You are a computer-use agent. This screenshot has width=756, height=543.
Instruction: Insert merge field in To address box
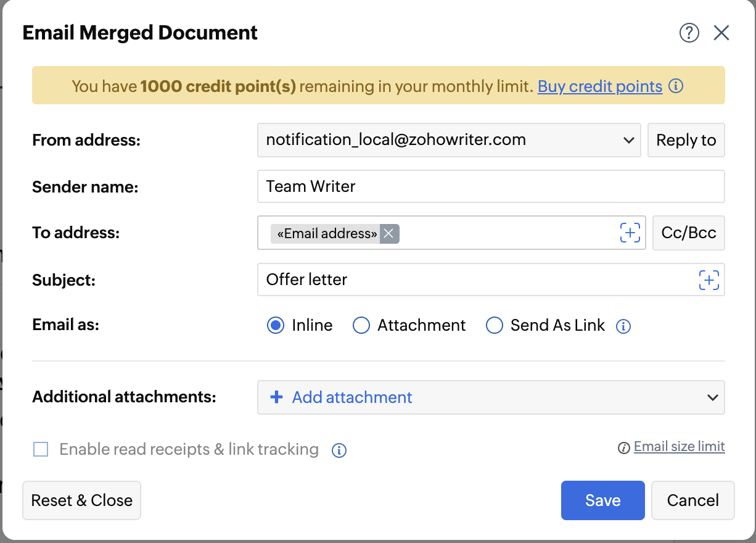(x=630, y=233)
